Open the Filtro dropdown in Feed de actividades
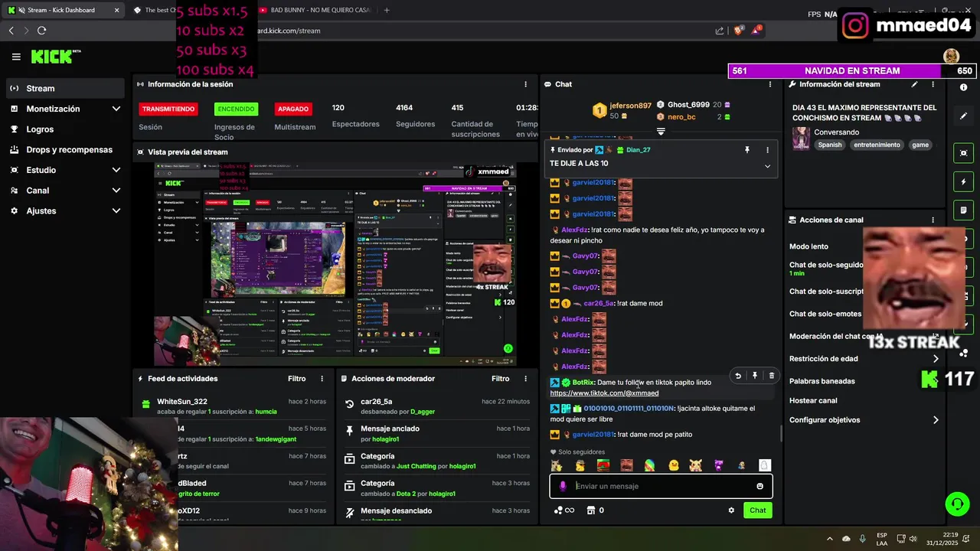Viewport: 980px width, 551px height. (296, 379)
